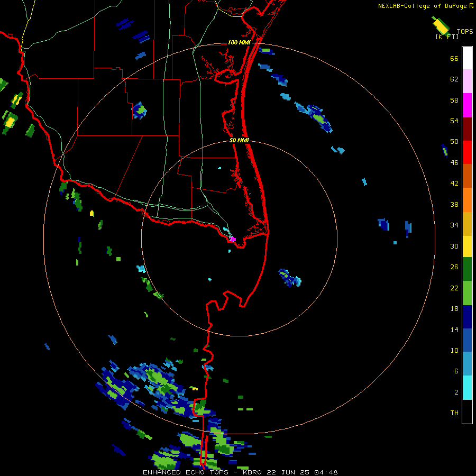Click the 10 value on the legend scale
Image resolution: width=476 pixels, height=476 pixels.
click(454, 351)
